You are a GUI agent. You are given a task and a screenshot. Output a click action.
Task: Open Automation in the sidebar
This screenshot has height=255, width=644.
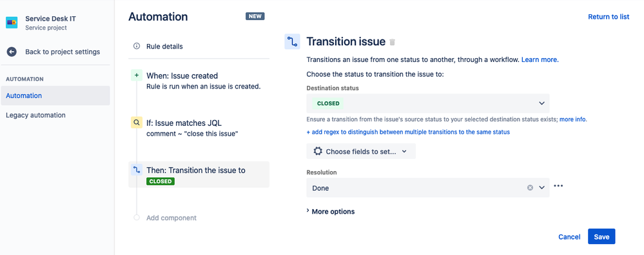(55, 96)
